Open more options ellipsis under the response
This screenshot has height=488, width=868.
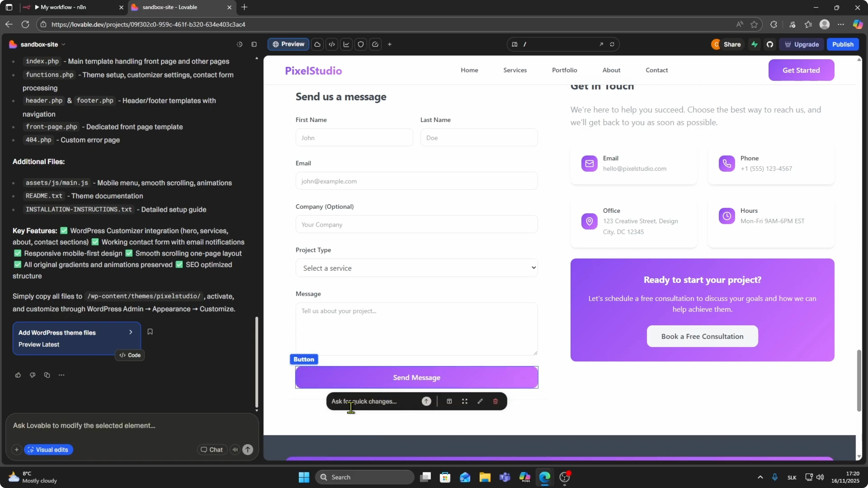[61, 375]
